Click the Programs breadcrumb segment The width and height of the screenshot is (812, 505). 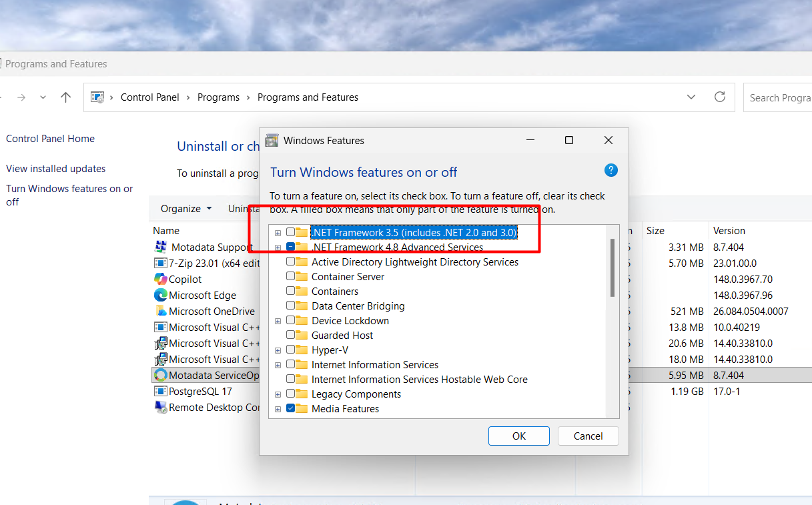click(218, 97)
